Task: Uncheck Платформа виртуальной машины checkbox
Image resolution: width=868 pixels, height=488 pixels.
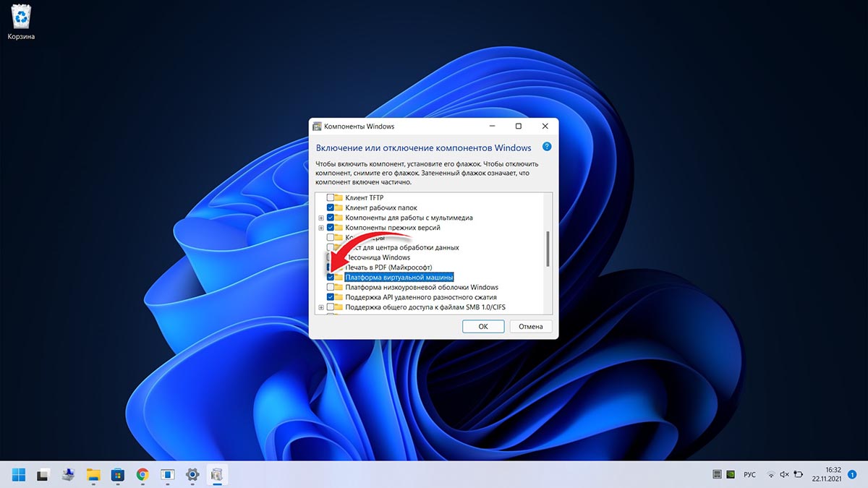Action: [331, 278]
